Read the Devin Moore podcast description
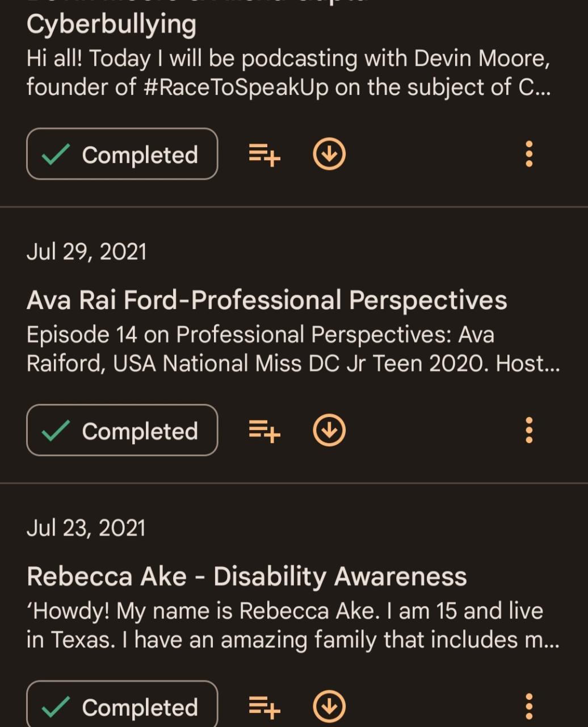 [288, 73]
